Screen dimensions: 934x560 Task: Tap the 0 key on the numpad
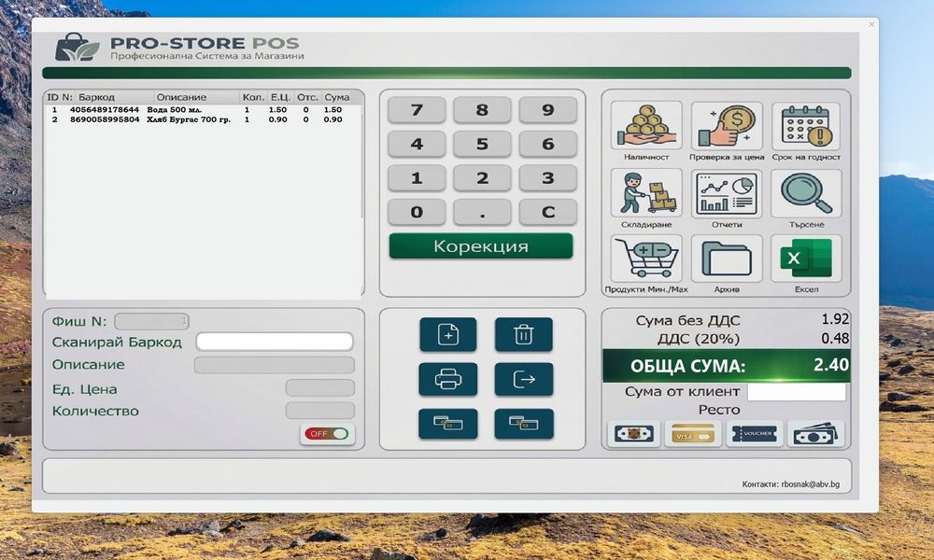pyautogui.click(x=417, y=212)
